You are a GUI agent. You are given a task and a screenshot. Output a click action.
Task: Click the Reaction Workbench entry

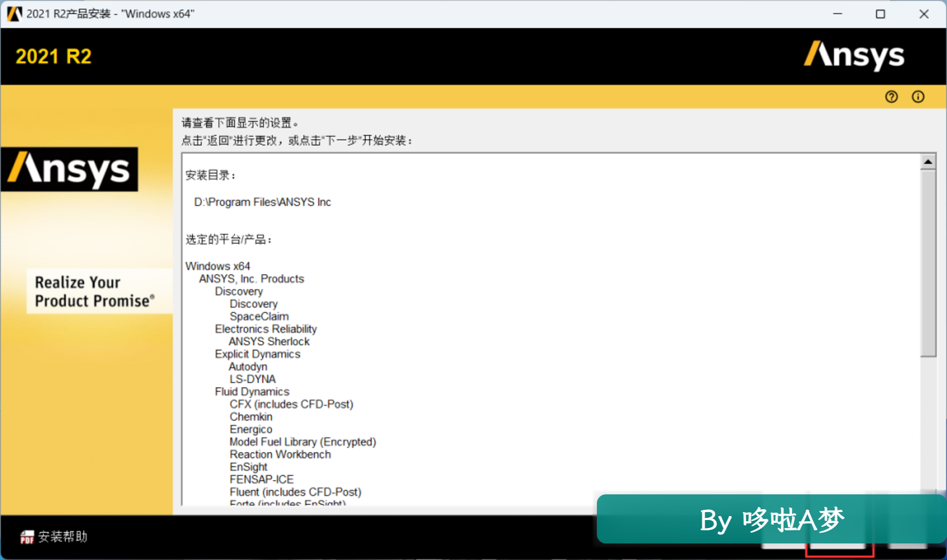(x=280, y=454)
